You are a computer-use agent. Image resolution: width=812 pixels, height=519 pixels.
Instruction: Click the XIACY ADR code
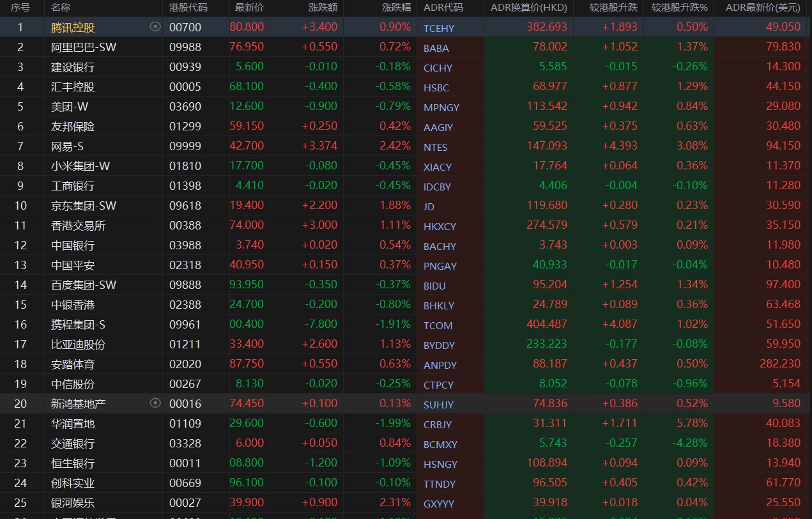438,167
